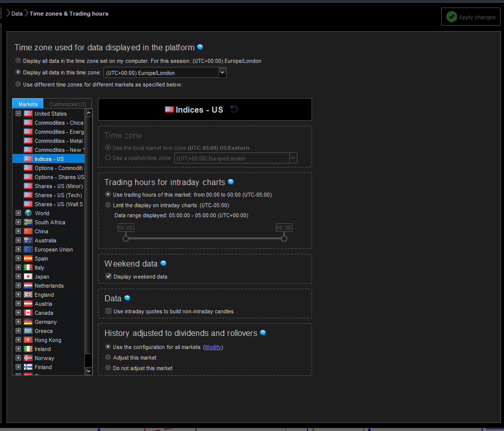The height and width of the screenshot is (431, 504).
Task: Go to Data in the breadcrumb
Action: pos(17,14)
